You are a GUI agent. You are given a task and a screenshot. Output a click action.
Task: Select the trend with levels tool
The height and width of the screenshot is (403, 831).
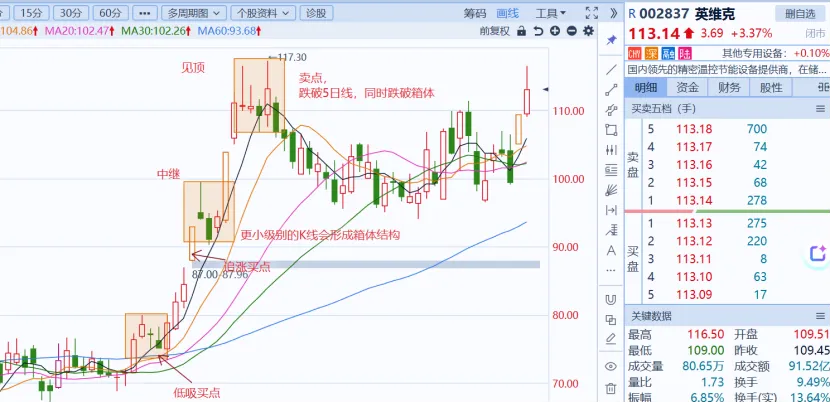611,231
